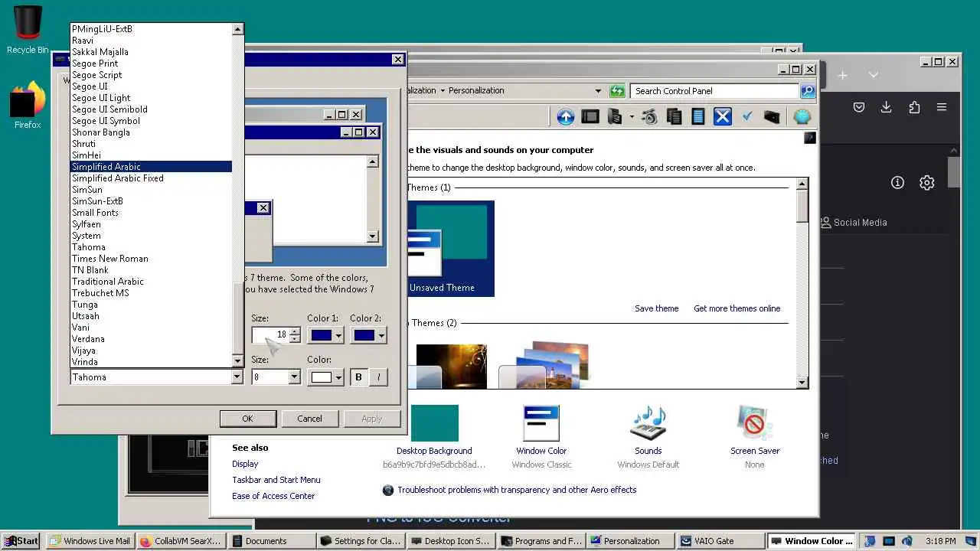The image size is (980, 551).
Task: Open the Firefox hamburger menu
Action: coord(942,107)
